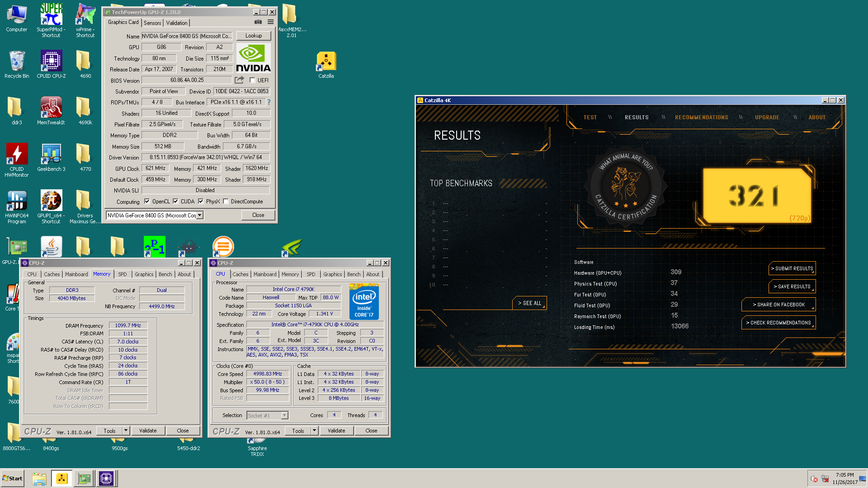This screenshot has height=488, width=868.
Task: Open Graphics tab in left CPU-Z window
Action: tap(144, 274)
